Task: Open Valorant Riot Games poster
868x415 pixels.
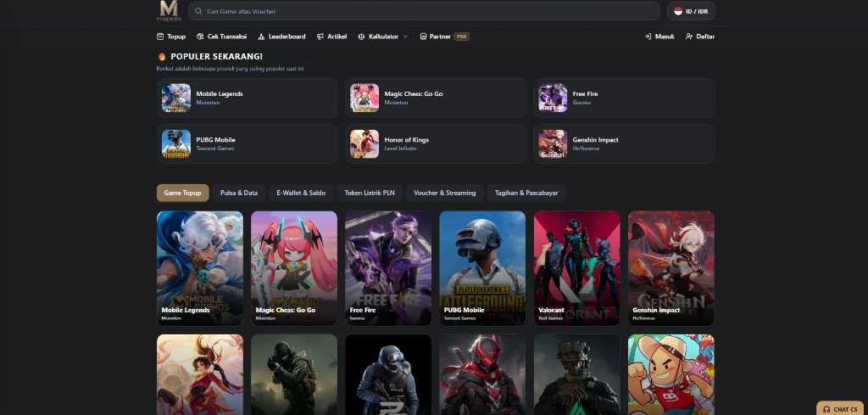Action: (576, 268)
